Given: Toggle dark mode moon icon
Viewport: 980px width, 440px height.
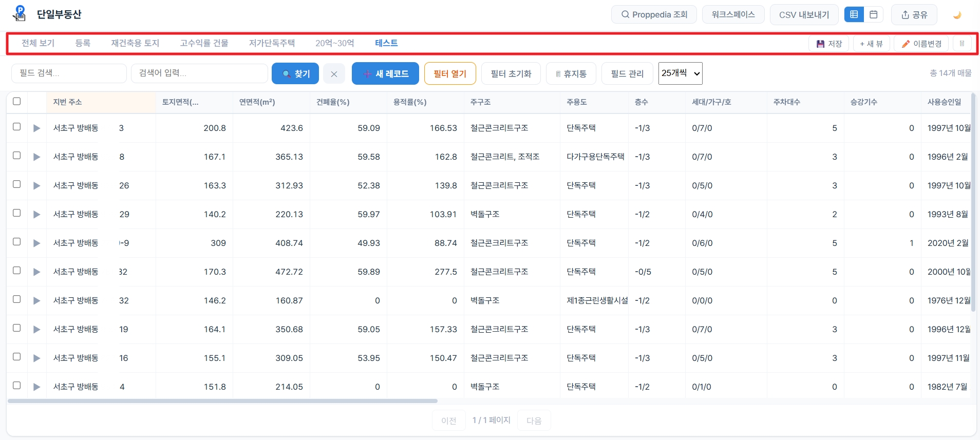Looking at the screenshot, I should (957, 15).
